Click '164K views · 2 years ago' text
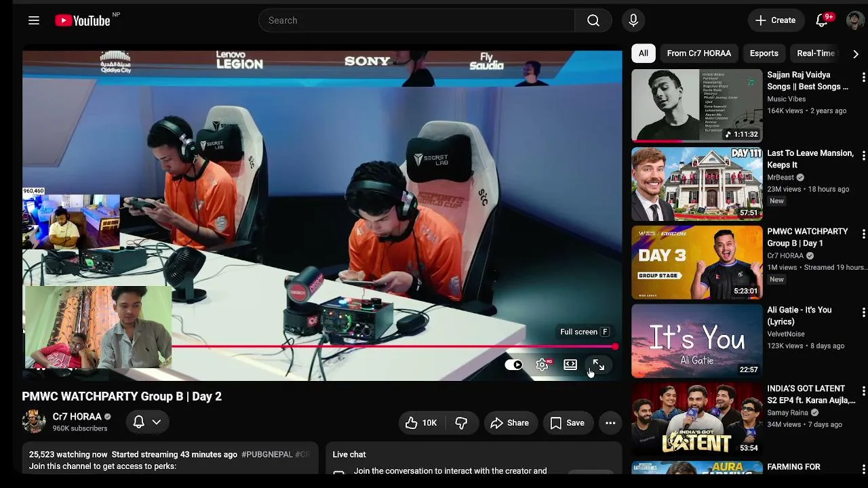This screenshot has width=868, height=488. click(806, 110)
